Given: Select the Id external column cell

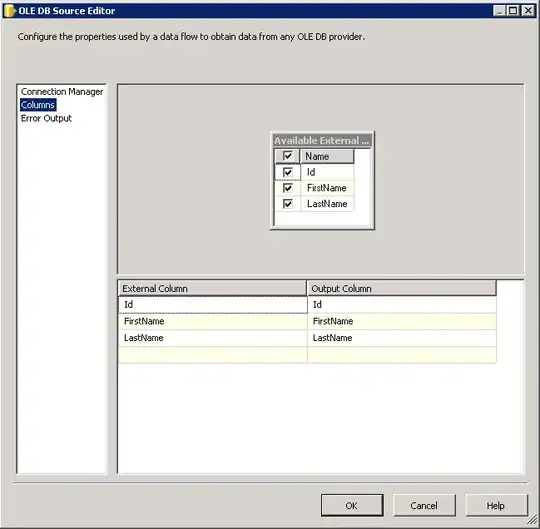Looking at the screenshot, I should click(212, 304).
